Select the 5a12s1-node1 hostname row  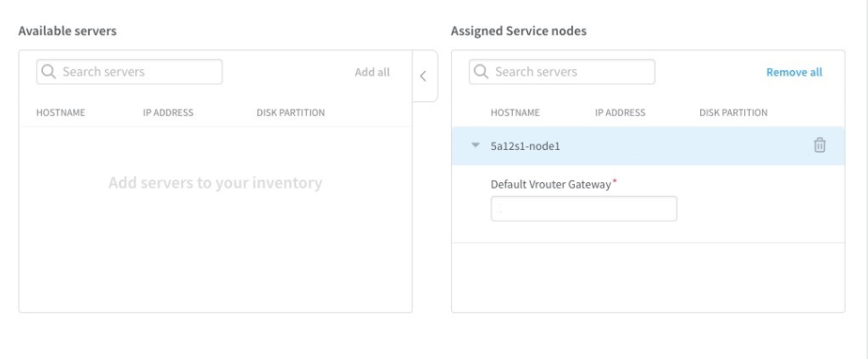(525, 145)
